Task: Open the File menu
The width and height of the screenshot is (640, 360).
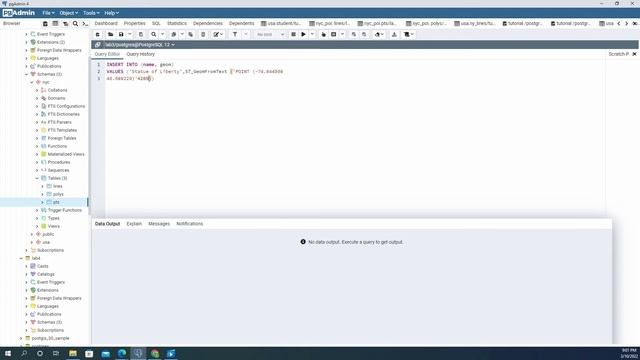Action: 48,13
